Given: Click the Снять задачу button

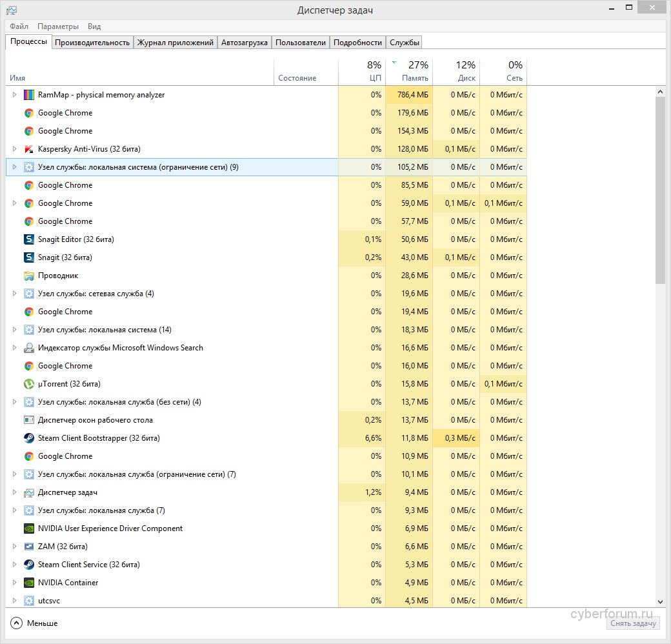Looking at the screenshot, I should [633, 623].
